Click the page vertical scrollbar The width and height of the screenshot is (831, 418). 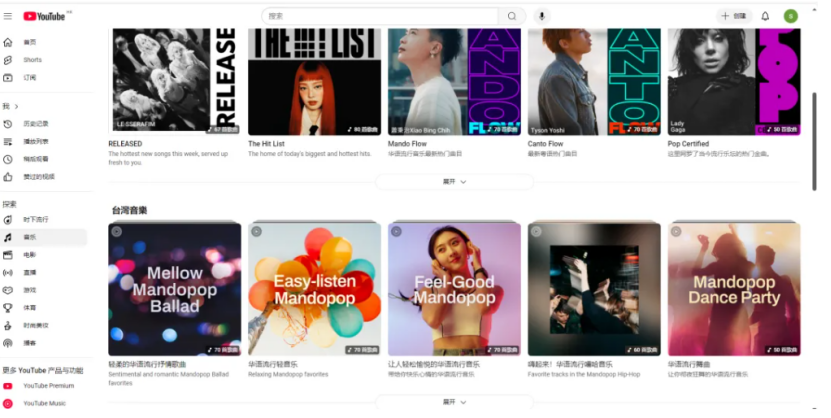pyautogui.click(x=814, y=141)
